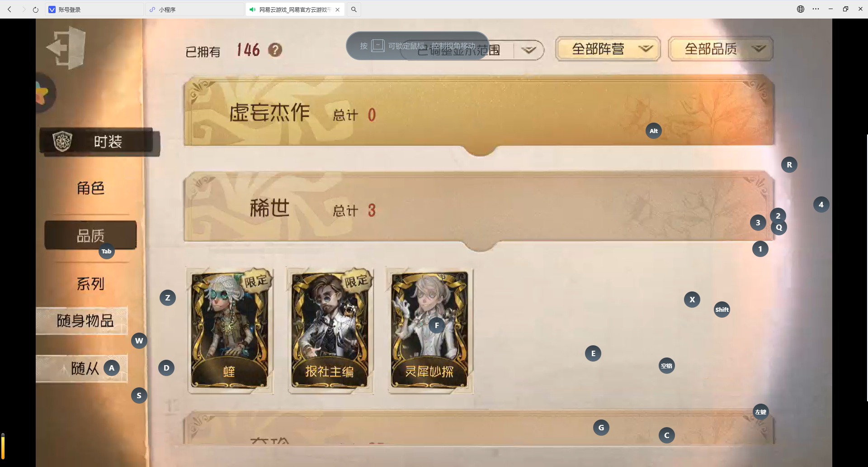Open the 全部品质 dropdown
Screen dimensions: 868x467
click(721, 49)
